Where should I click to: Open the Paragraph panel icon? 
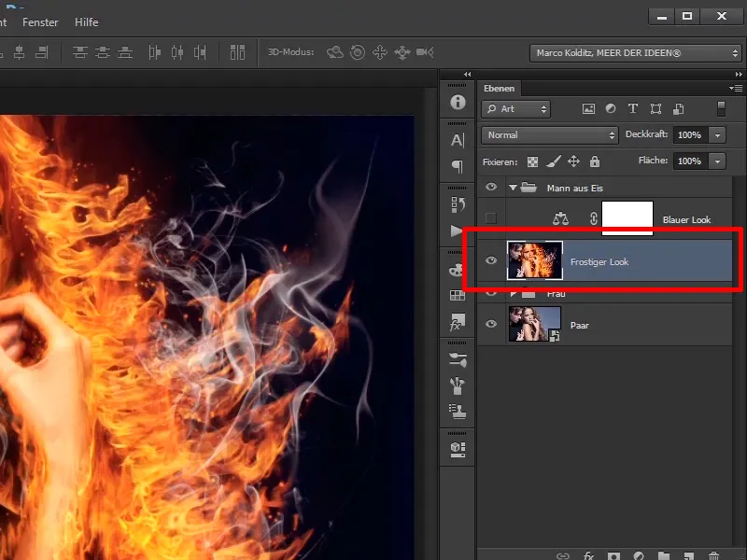[x=458, y=166]
